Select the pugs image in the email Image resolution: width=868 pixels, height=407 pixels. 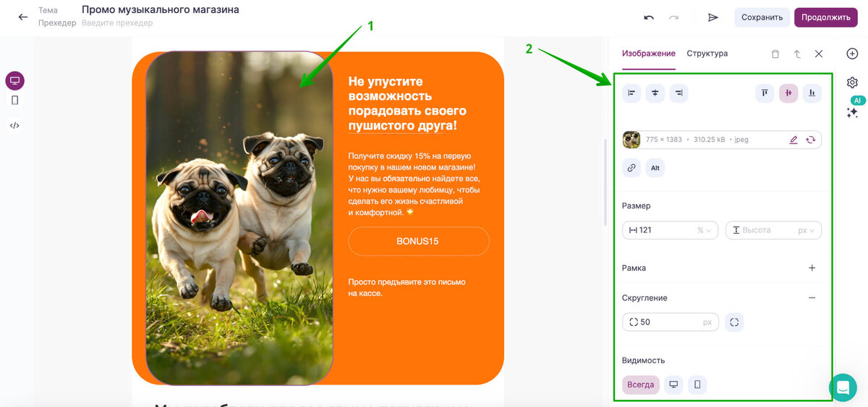239,217
